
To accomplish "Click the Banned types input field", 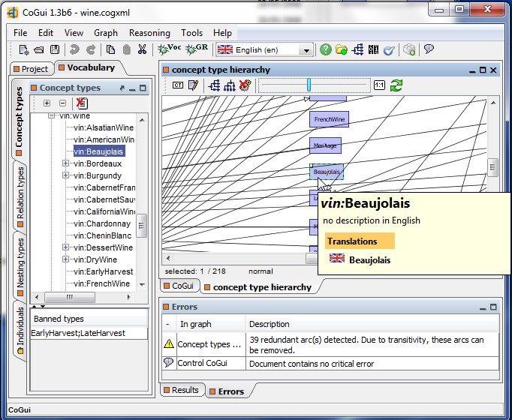I will [89, 333].
